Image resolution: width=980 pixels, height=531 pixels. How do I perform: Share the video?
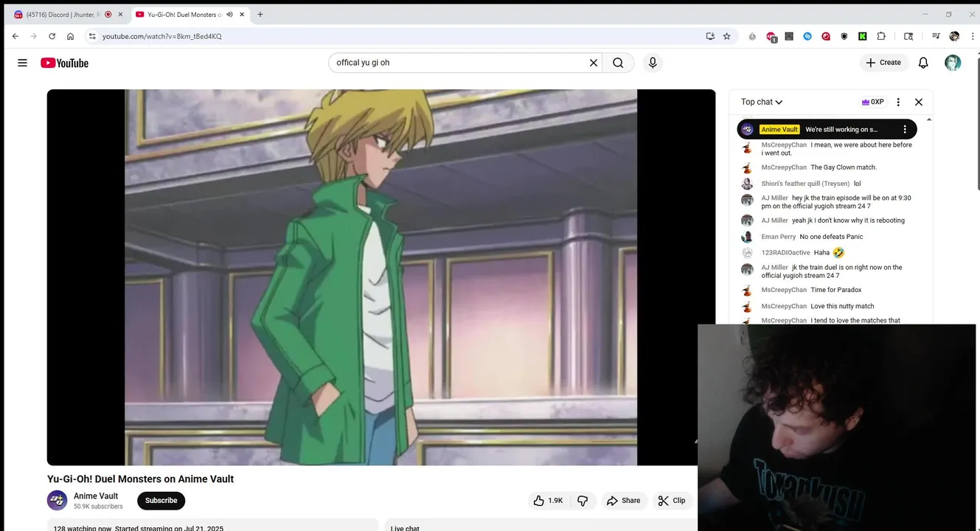pos(623,501)
